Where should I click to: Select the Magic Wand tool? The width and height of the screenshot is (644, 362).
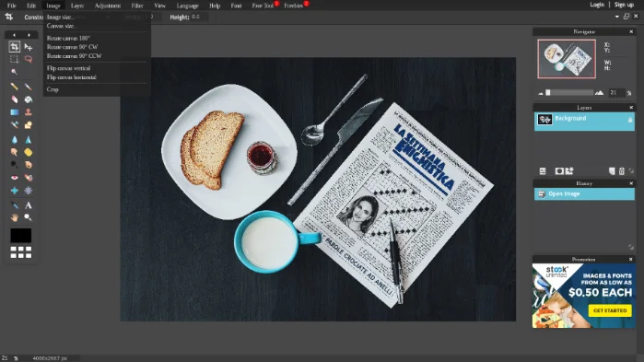(15, 72)
